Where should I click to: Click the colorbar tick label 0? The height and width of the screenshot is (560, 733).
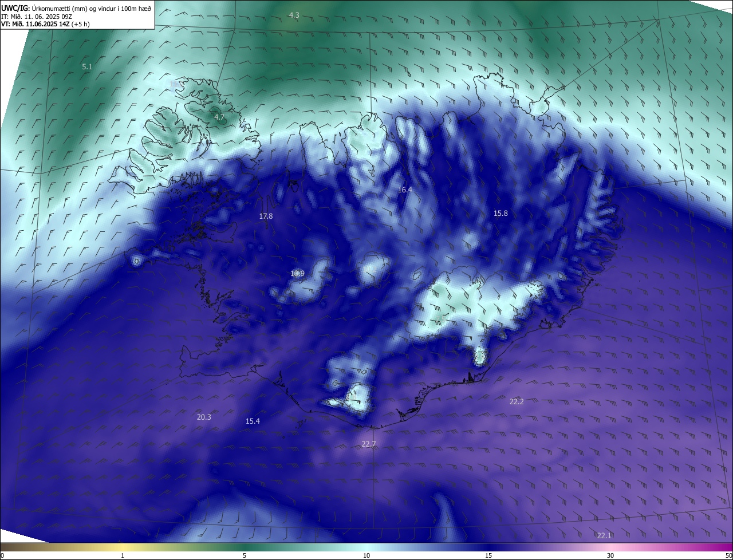tap(2, 555)
